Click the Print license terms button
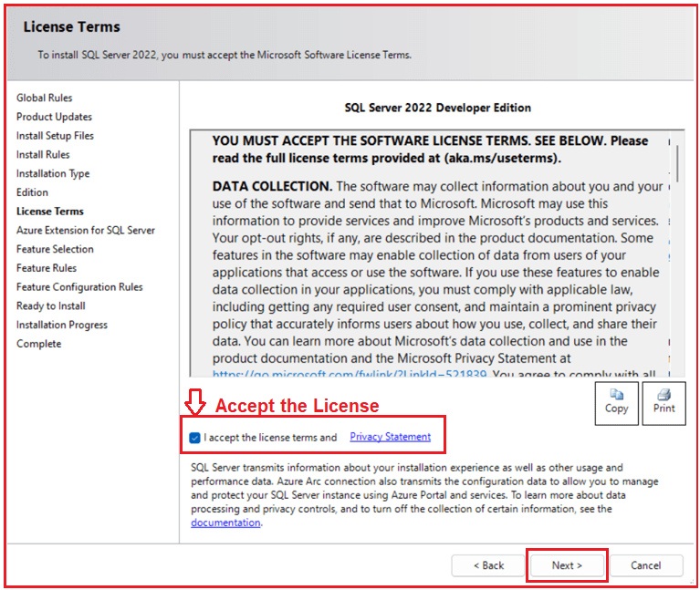This screenshot has height=590, width=700. click(x=663, y=403)
